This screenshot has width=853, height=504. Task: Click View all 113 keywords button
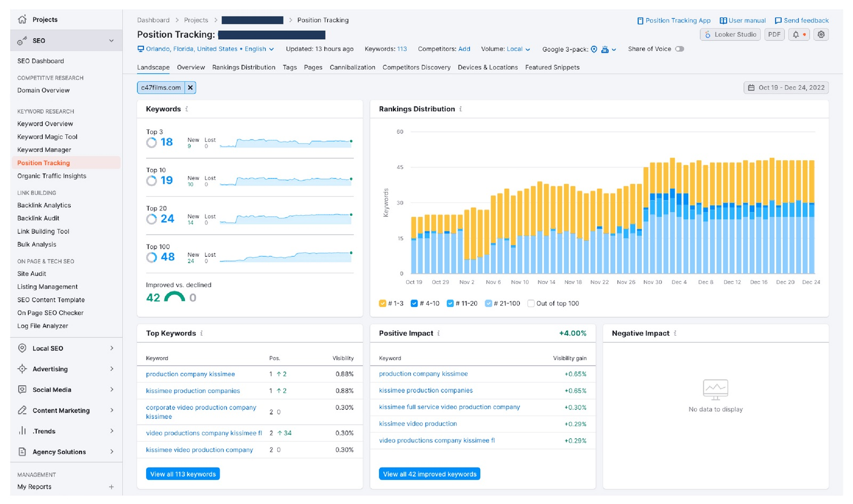(x=183, y=474)
